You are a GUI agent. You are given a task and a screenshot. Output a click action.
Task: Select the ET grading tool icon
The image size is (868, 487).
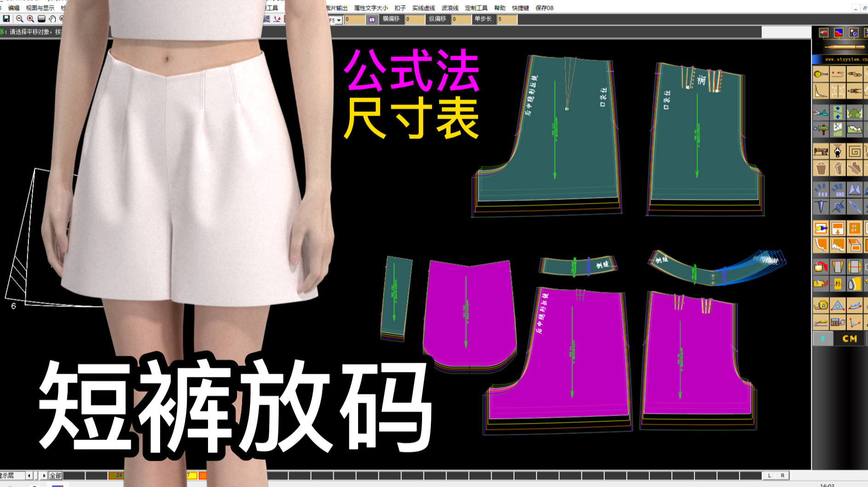tap(855, 228)
